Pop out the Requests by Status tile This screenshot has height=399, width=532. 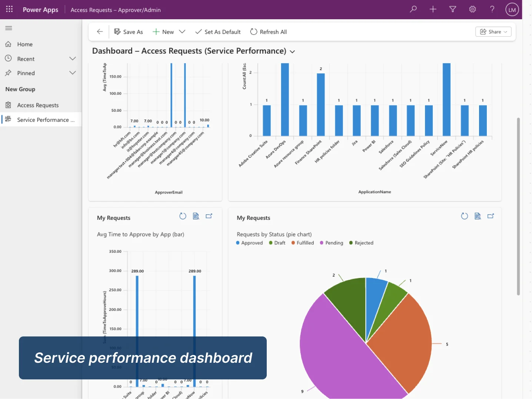coord(491,216)
